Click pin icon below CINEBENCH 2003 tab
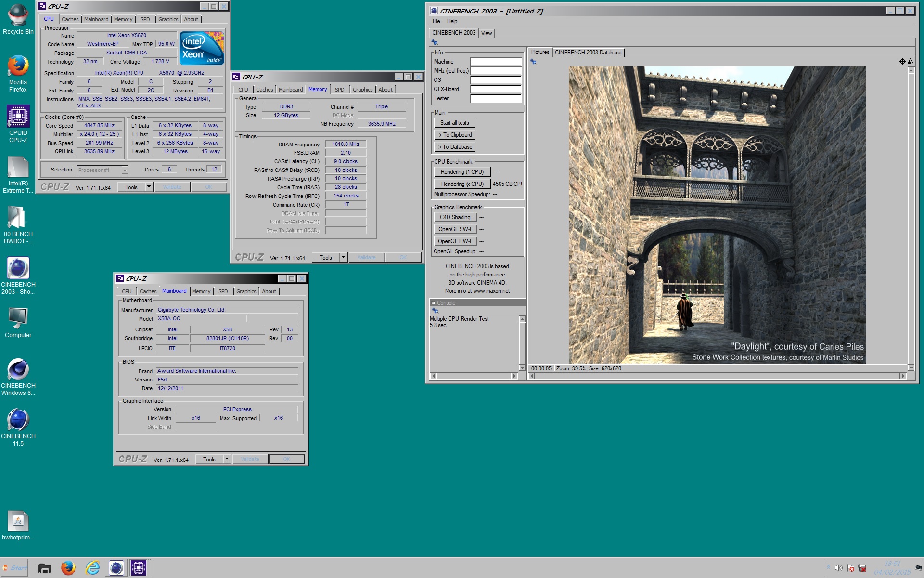The width and height of the screenshot is (924, 578). (435, 42)
